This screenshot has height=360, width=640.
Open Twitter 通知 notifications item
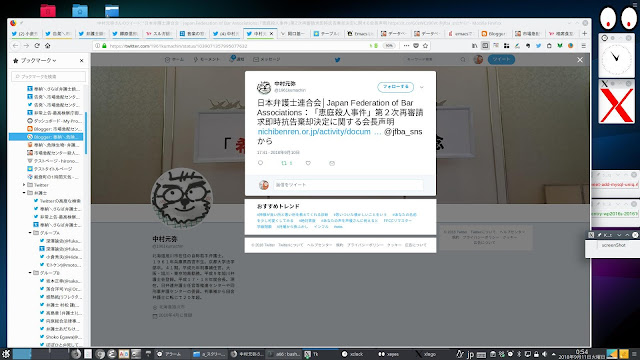pyautogui.click(x=237, y=60)
